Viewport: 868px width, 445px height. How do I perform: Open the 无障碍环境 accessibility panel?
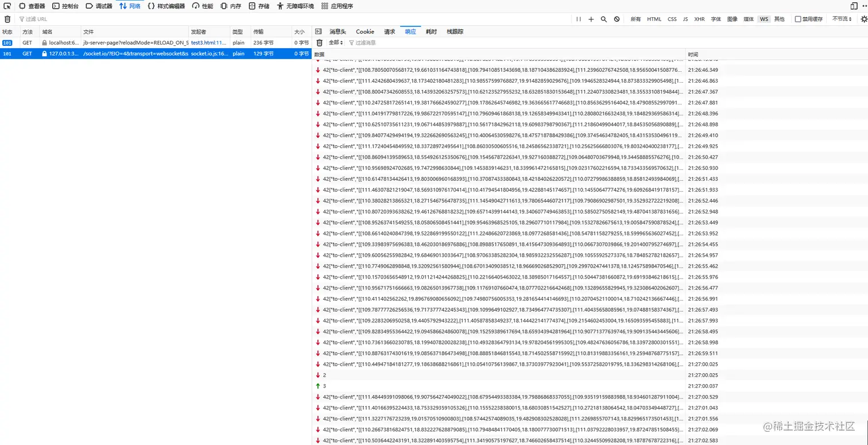click(x=295, y=6)
